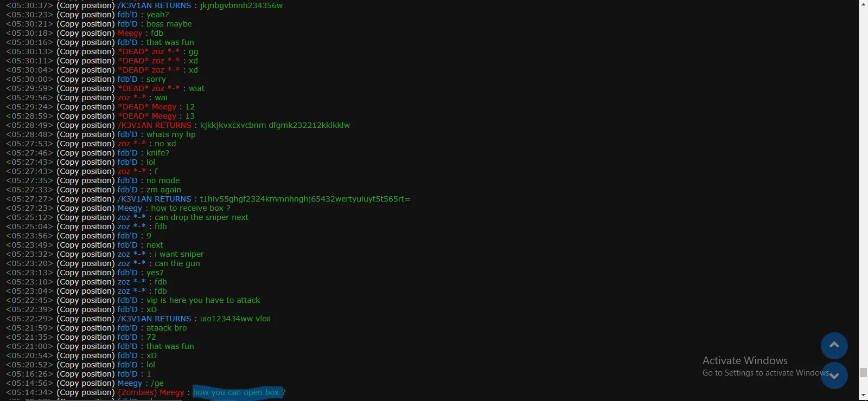Copy position for 'can drop the sniper next'
The image size is (868, 401).
click(x=86, y=217)
